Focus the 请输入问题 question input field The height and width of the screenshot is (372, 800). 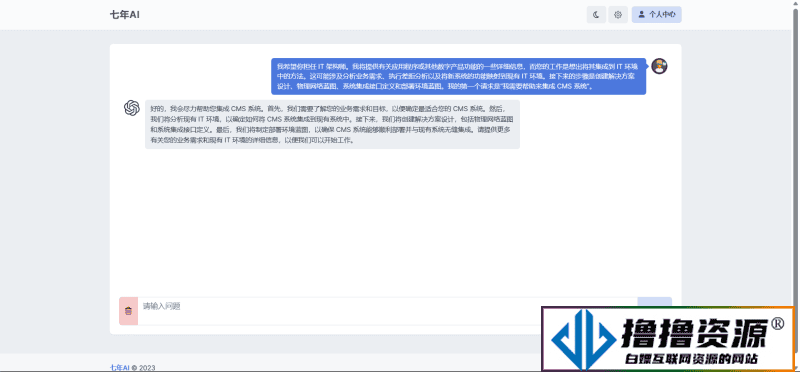[x=388, y=311]
